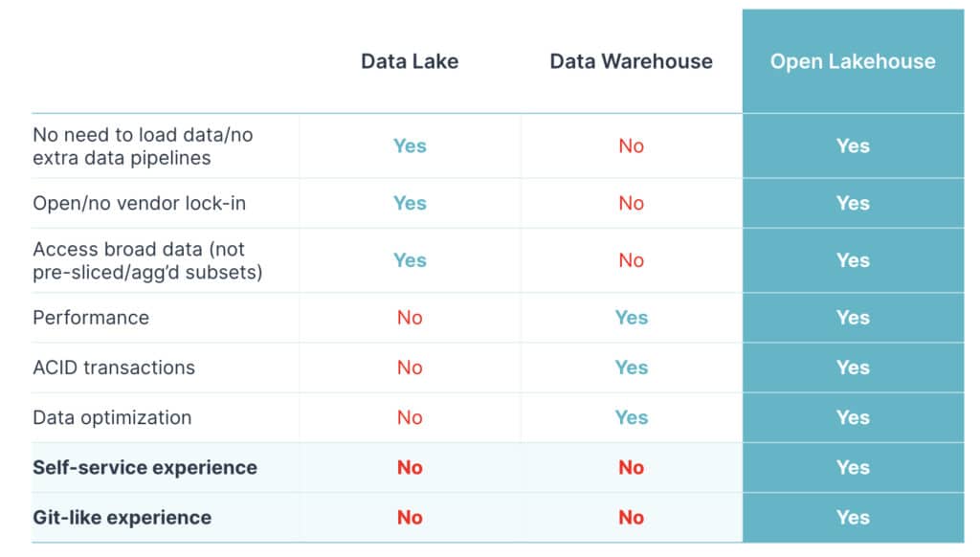
Task: Select Open Lakehouse's Yes for Data optimization
Action: click(853, 417)
